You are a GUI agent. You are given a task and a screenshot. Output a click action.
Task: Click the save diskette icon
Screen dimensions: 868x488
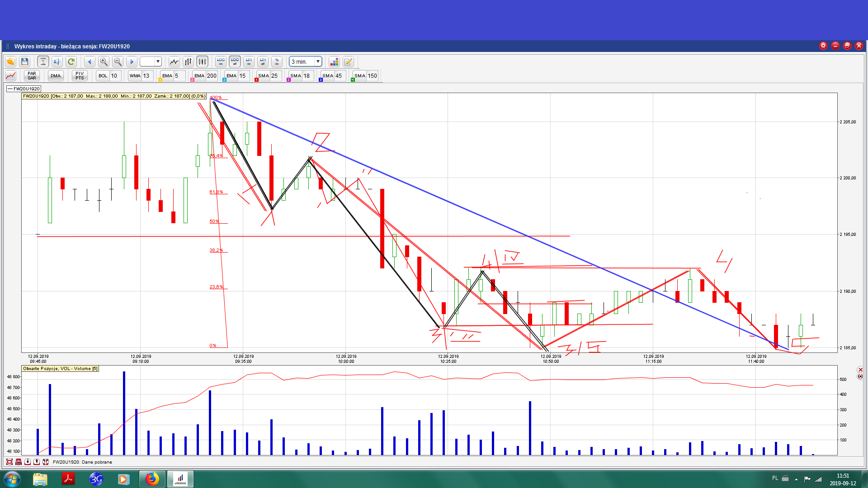(x=25, y=61)
